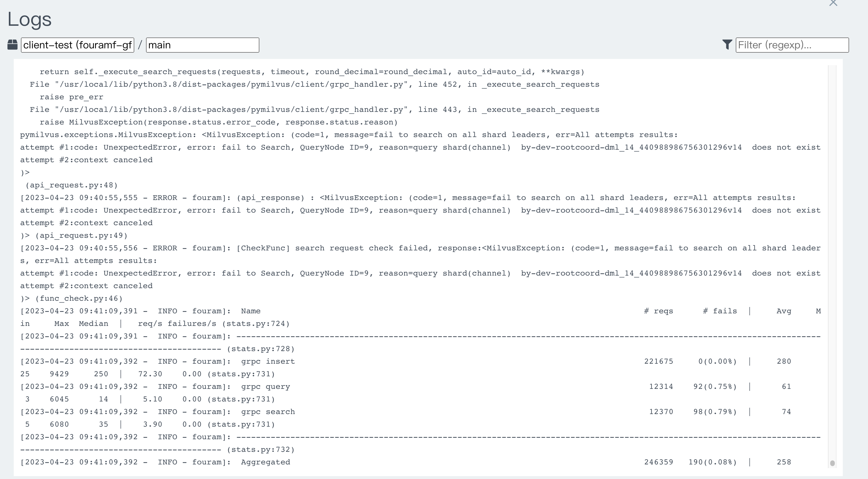
Task: Click the Filter (regexp) input field
Action: 792,45
